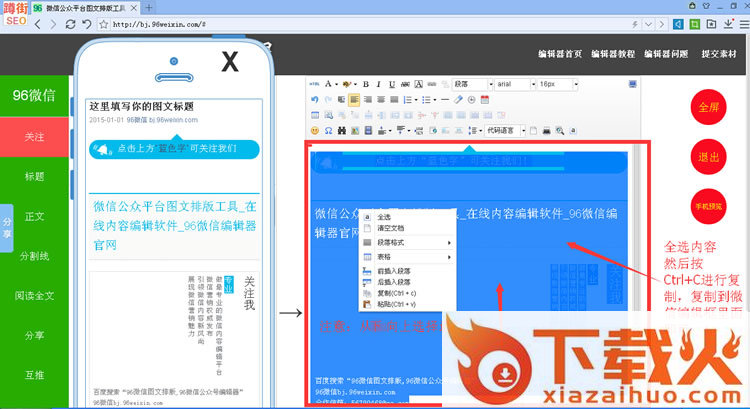Insert an emoticon with the smiley icon
Image resolution: width=750 pixels, height=409 pixels.
pyautogui.click(x=315, y=130)
